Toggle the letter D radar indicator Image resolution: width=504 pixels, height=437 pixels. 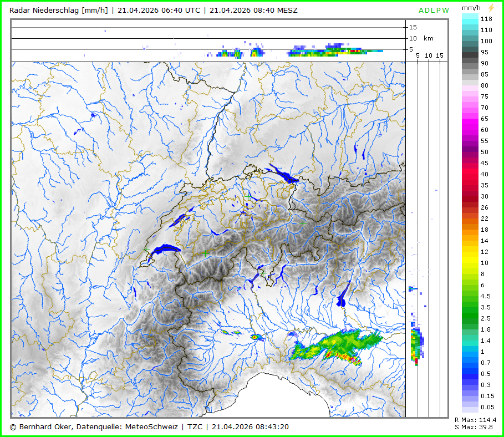[428, 10]
